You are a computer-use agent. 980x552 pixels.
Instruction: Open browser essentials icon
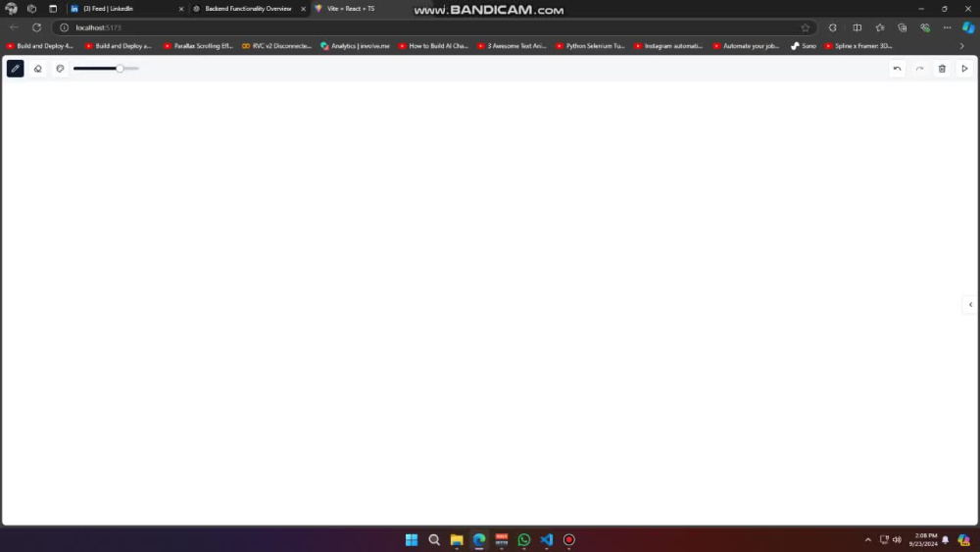pyautogui.click(x=925, y=27)
